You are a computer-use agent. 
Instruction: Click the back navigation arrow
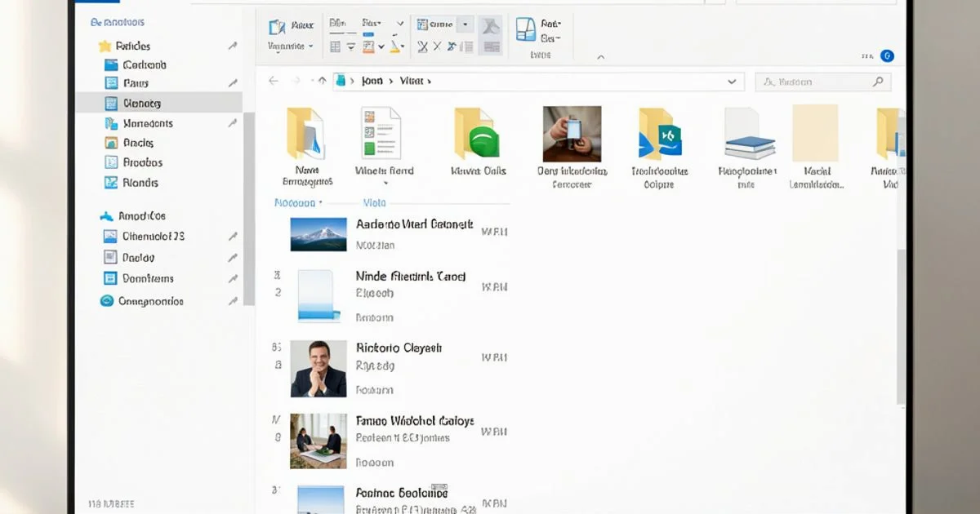click(274, 81)
